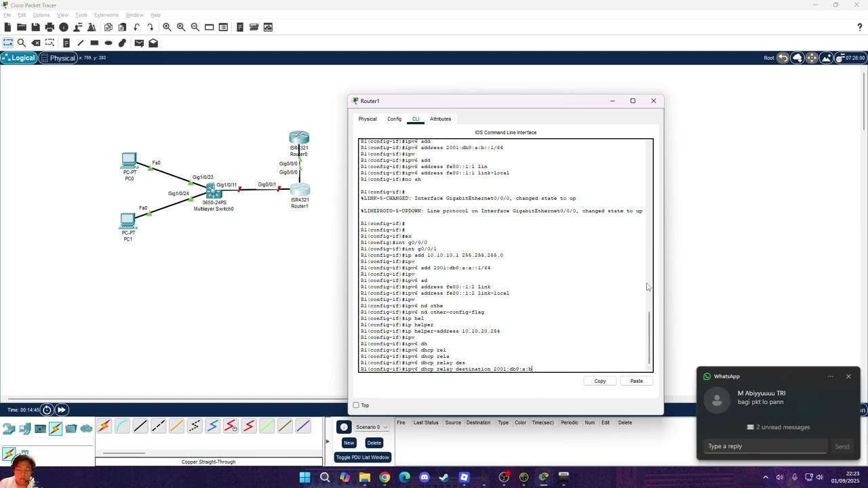Choose the Connections device category
868x488 pixels.
[x=56, y=428]
